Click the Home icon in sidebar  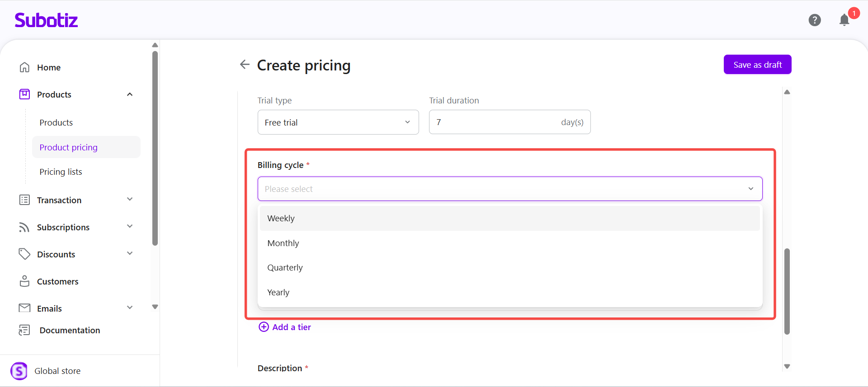click(x=24, y=67)
